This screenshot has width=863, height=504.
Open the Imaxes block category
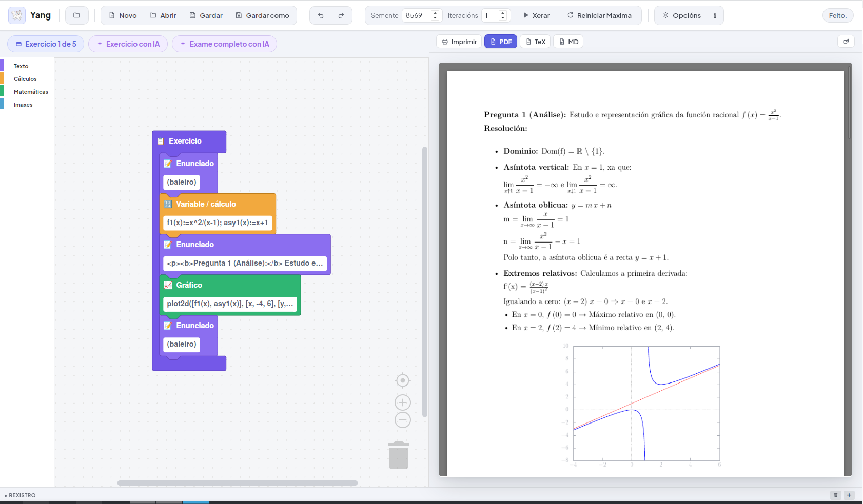click(x=23, y=105)
